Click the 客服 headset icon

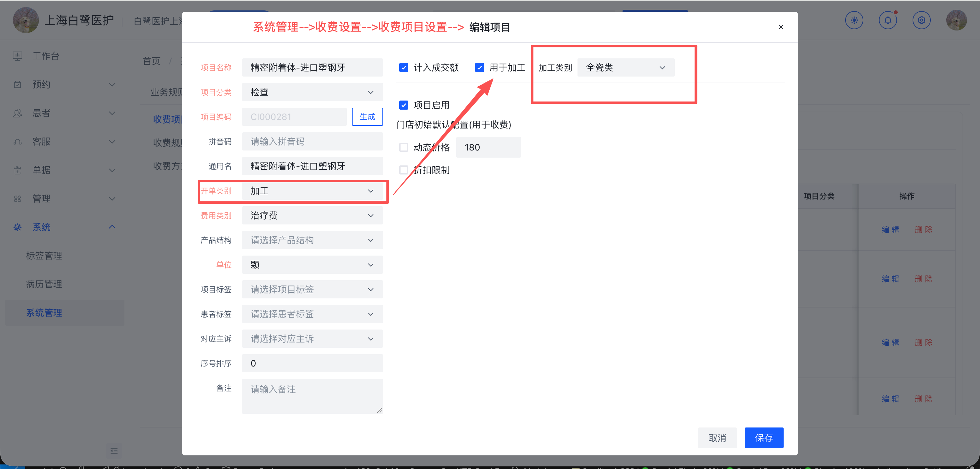tap(17, 142)
